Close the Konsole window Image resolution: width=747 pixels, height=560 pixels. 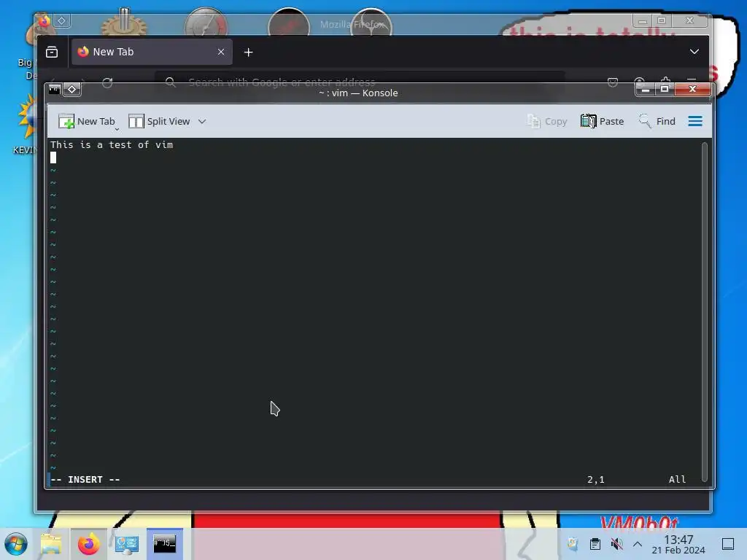[x=693, y=89]
